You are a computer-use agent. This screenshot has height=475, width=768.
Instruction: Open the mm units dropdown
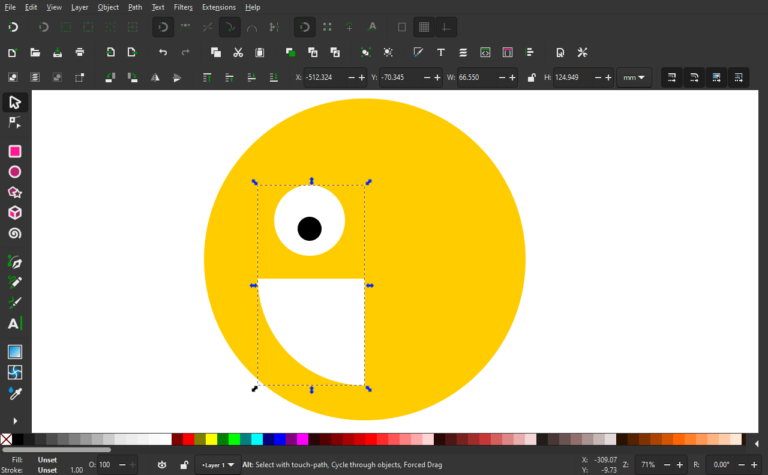635,77
